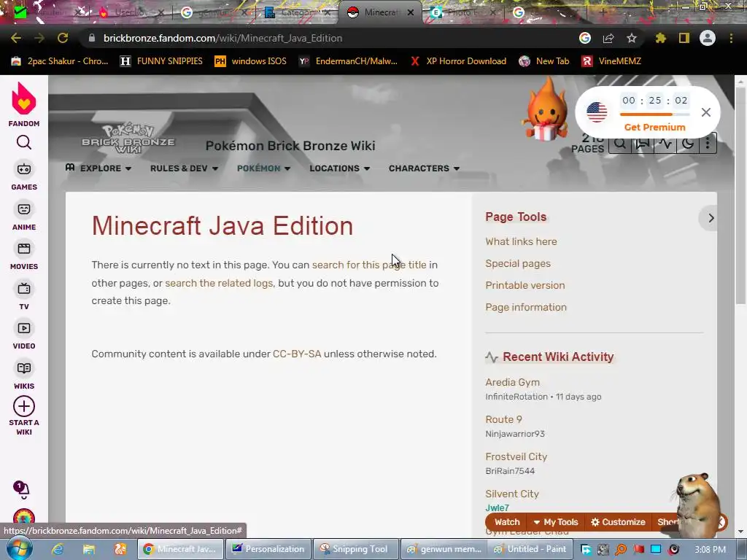Screen dimensions: 747x560
Task: Expand the Explore menu
Action: point(98,168)
